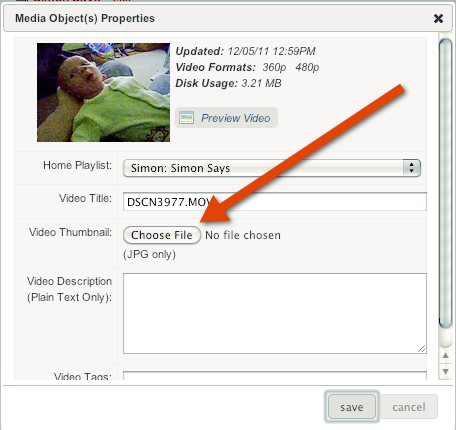Click inside the Video Description text area
The width and height of the screenshot is (456, 430).
tap(275, 313)
